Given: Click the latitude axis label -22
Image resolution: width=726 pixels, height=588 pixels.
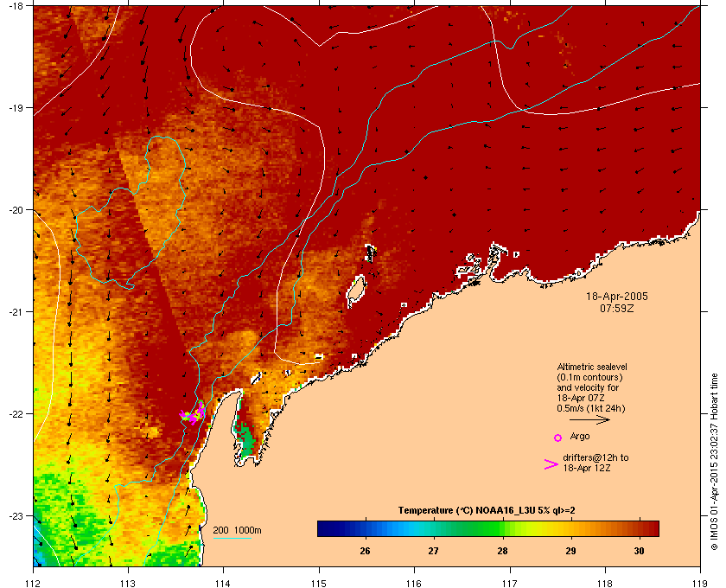Looking at the screenshot, I should 16,413.
